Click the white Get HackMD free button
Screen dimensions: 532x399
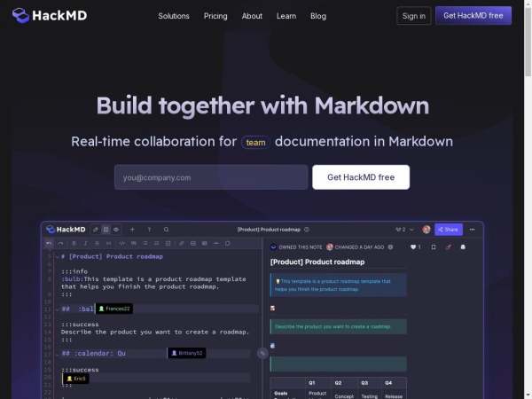pos(361,177)
